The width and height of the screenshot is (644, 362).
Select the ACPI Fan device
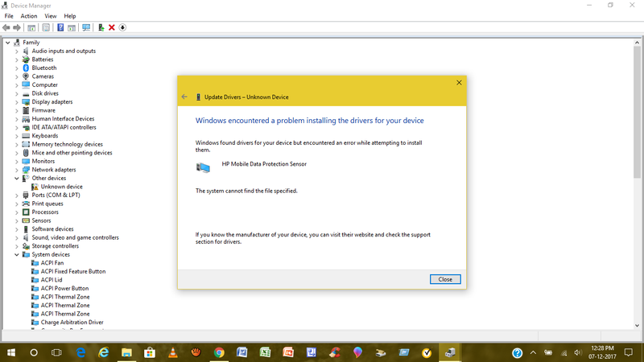tap(52, 263)
